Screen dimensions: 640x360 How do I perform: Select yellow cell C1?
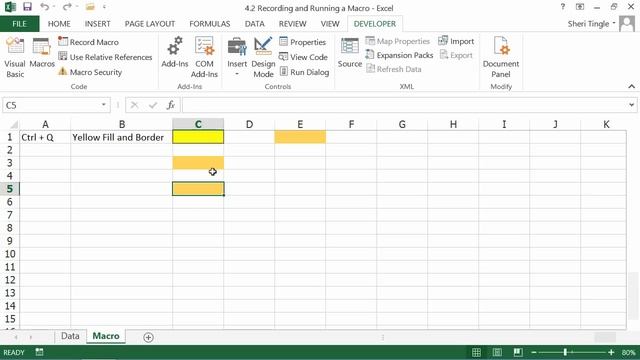click(x=198, y=137)
